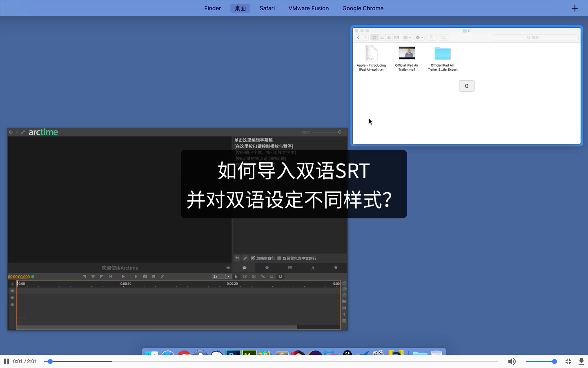588x368 pixels.
Task: Click the link chain icon in timeline toolbar
Action: [263, 276]
